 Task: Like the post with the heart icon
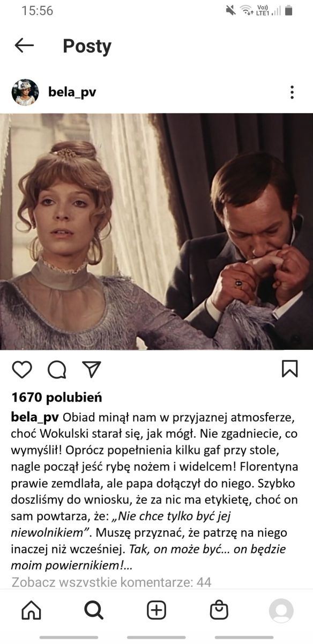click(x=22, y=369)
